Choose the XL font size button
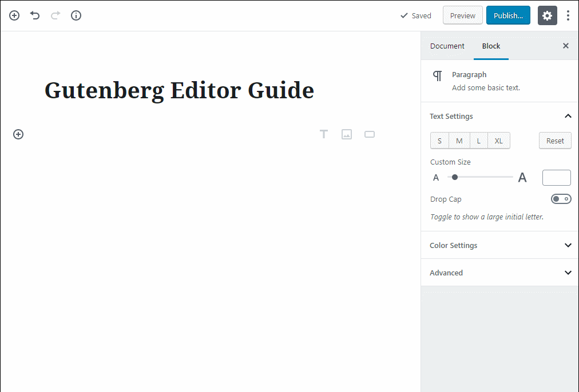Viewport: 579px width, 392px height. coord(498,141)
